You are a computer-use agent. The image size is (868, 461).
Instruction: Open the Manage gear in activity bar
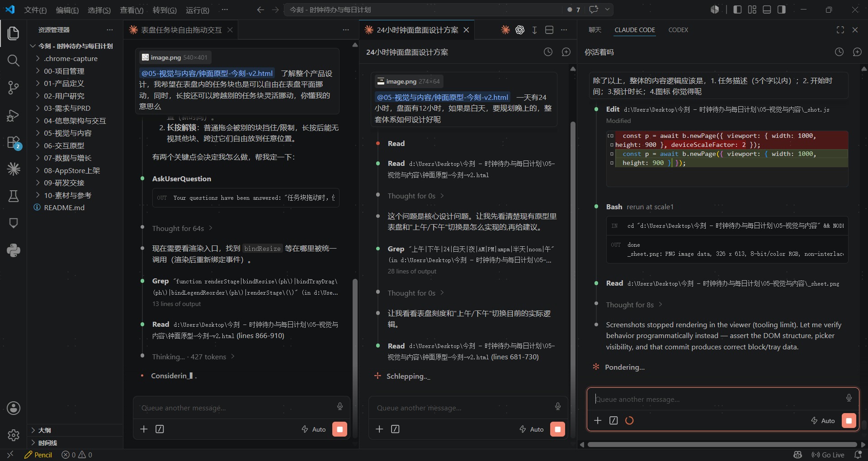coord(14,435)
